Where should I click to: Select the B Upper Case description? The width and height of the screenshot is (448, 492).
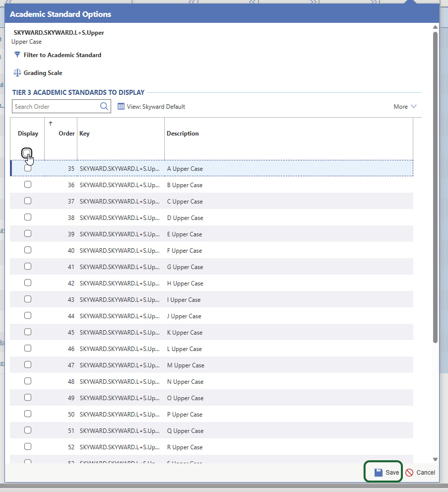point(185,185)
